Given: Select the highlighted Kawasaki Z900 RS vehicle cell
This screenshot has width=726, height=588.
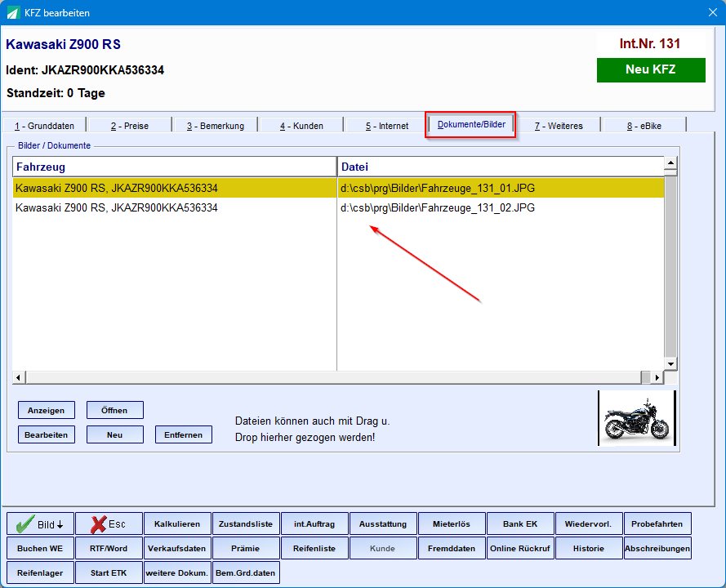Looking at the screenshot, I should click(175, 188).
